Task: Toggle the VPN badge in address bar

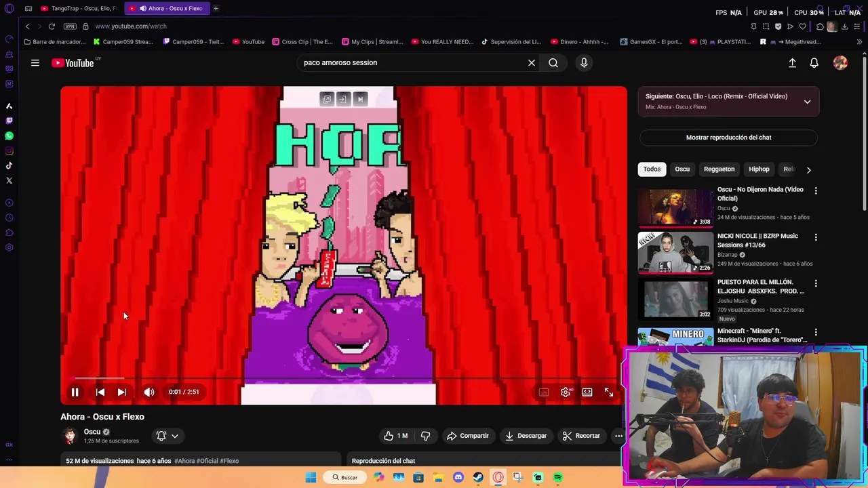Action: (70, 26)
